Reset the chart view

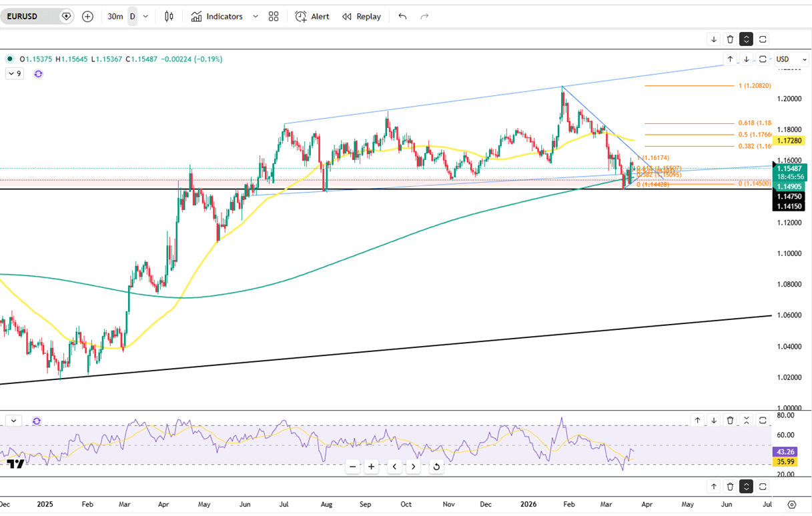(436, 467)
